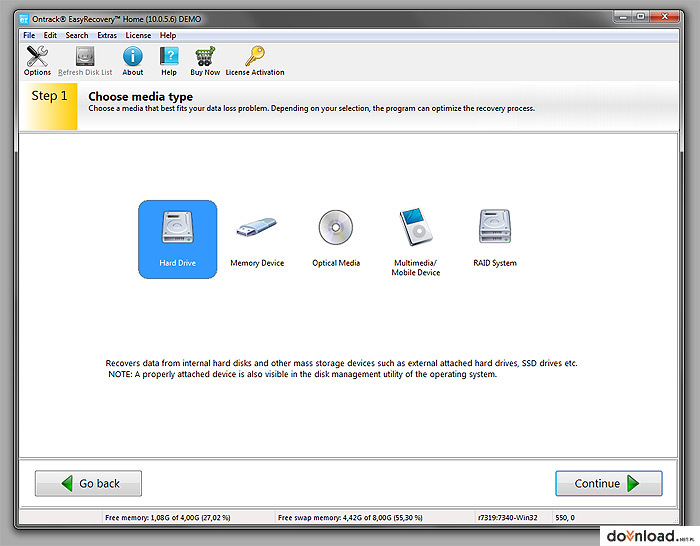Minimize the EasyRecovery window
The height and width of the screenshot is (546, 700).
pos(624,17)
